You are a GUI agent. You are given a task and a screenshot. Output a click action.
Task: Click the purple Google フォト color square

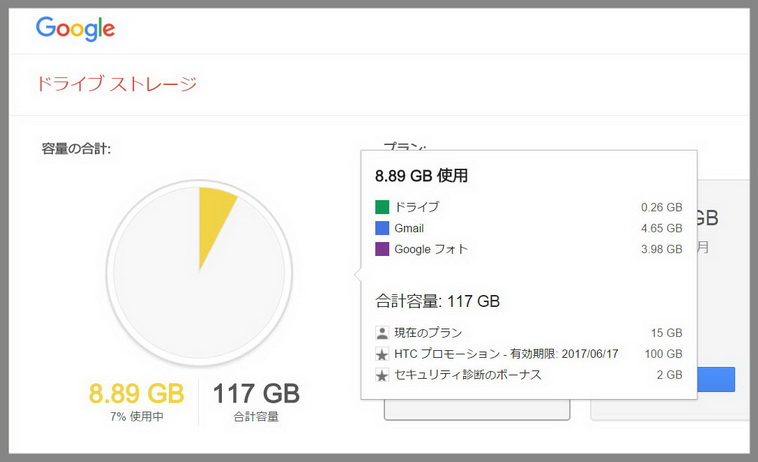coord(382,249)
